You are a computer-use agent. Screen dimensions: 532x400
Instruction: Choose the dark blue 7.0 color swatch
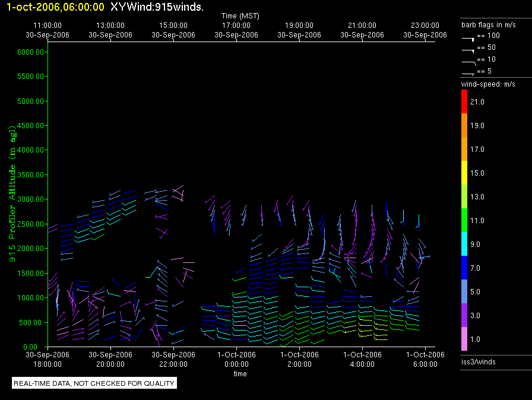click(464, 268)
